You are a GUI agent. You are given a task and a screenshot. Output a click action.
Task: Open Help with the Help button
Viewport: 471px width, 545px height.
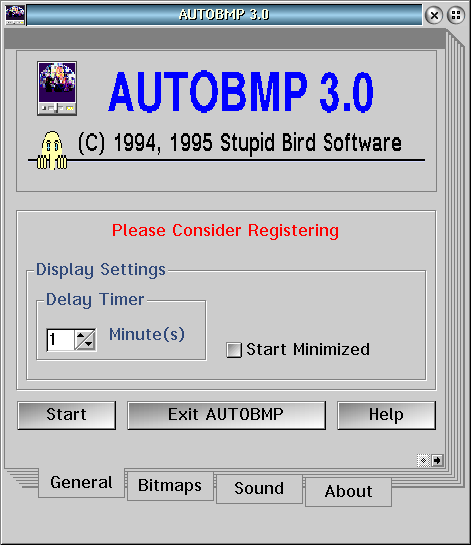387,415
